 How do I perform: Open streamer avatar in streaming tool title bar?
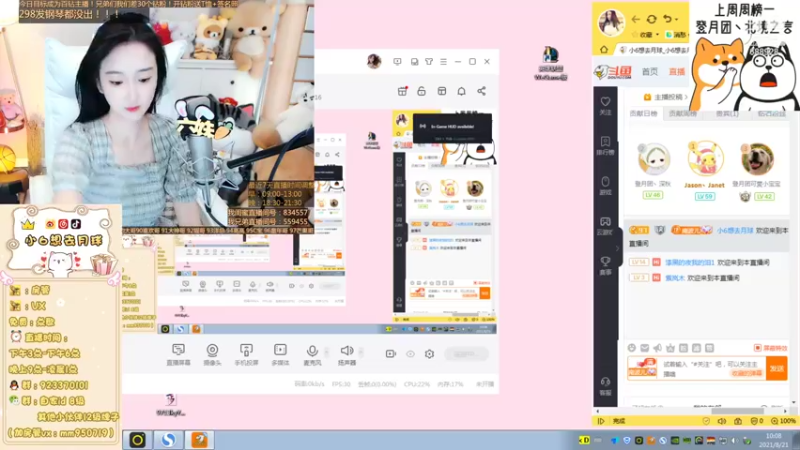point(374,61)
